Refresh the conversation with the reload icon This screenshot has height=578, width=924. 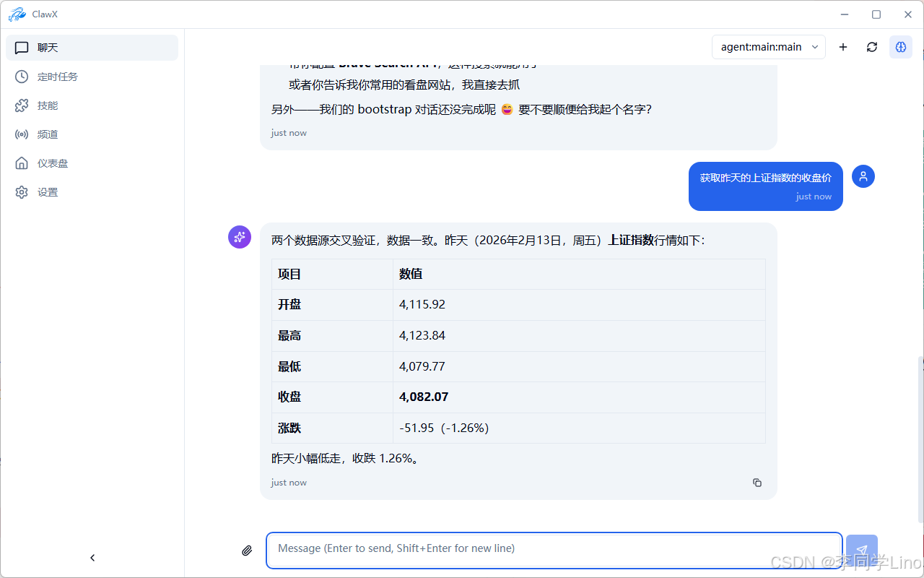pos(871,46)
